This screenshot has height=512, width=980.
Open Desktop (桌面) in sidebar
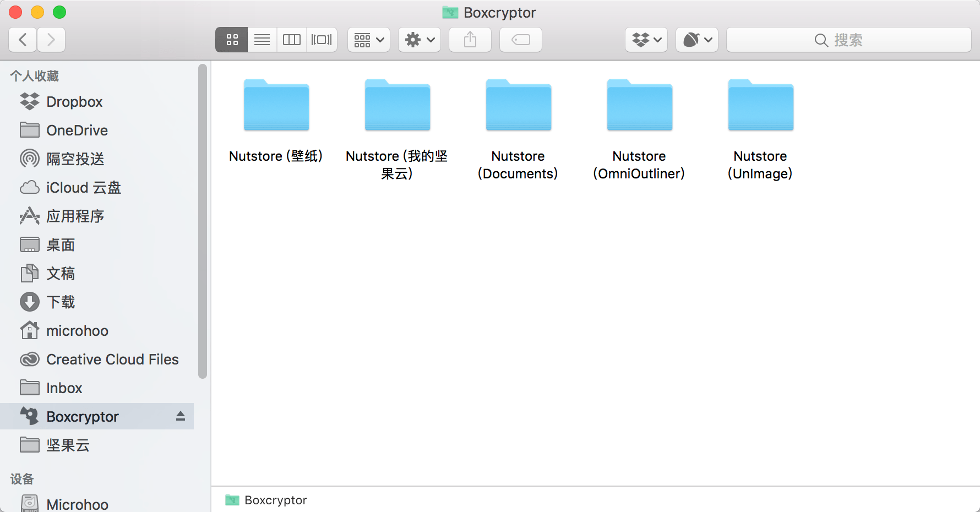click(97, 245)
